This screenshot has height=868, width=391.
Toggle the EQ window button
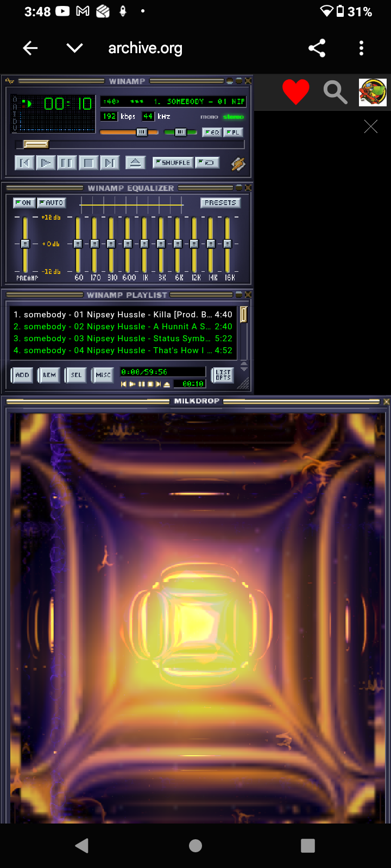tap(211, 132)
